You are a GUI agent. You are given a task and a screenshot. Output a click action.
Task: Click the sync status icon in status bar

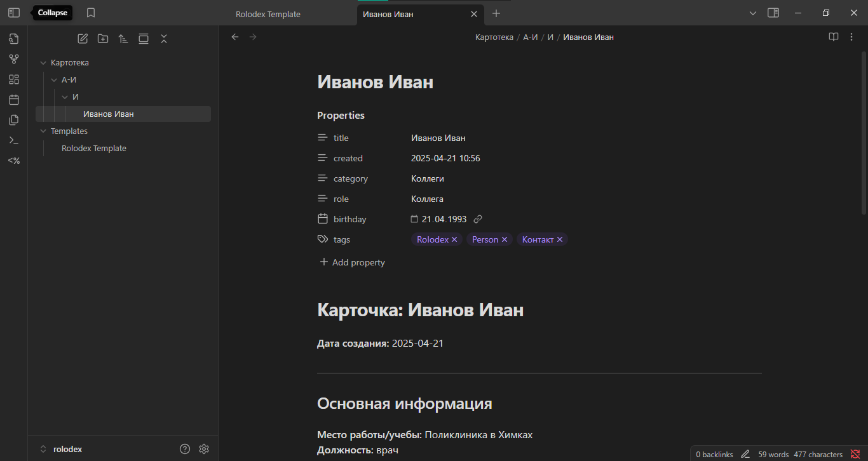pyautogui.click(x=855, y=454)
